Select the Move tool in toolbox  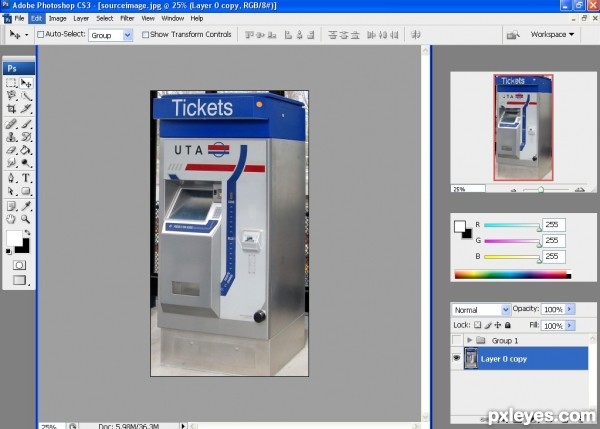(26, 83)
